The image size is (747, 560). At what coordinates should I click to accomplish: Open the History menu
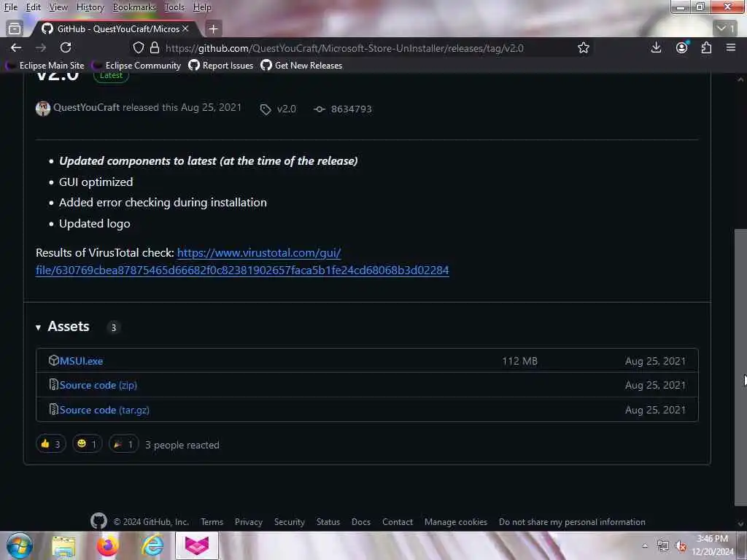click(90, 7)
